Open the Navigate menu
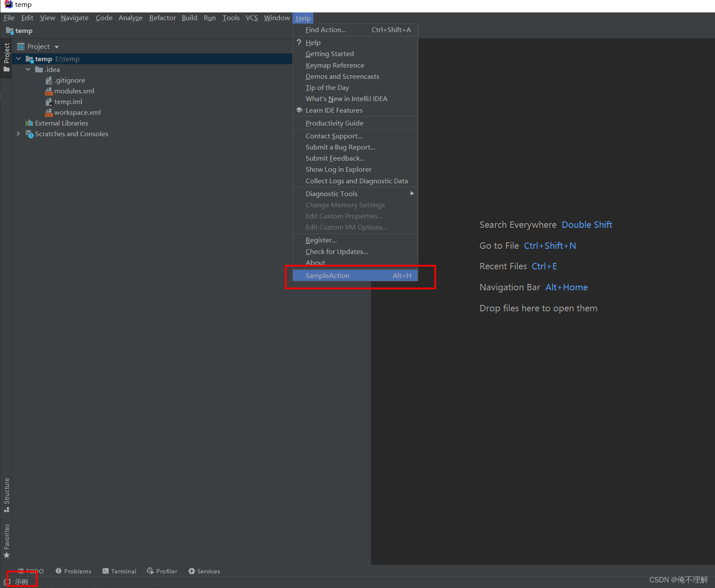715x588 pixels. pos(74,18)
